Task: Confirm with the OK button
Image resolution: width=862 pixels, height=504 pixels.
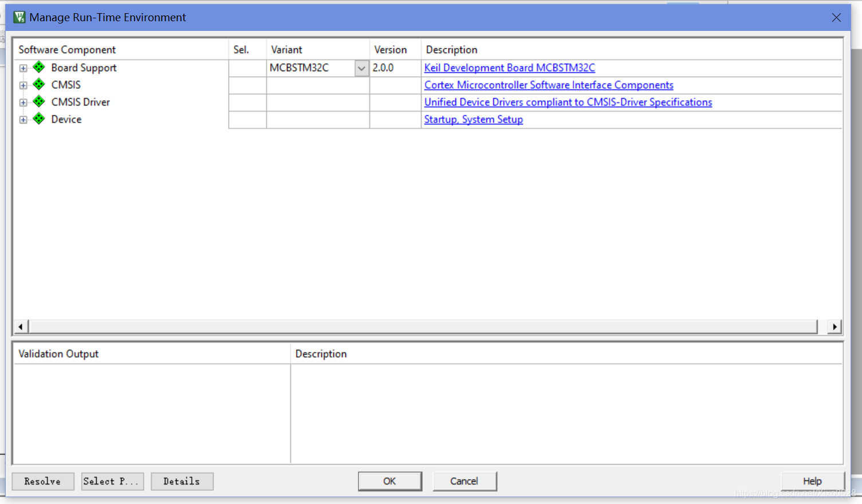Action: 390,481
